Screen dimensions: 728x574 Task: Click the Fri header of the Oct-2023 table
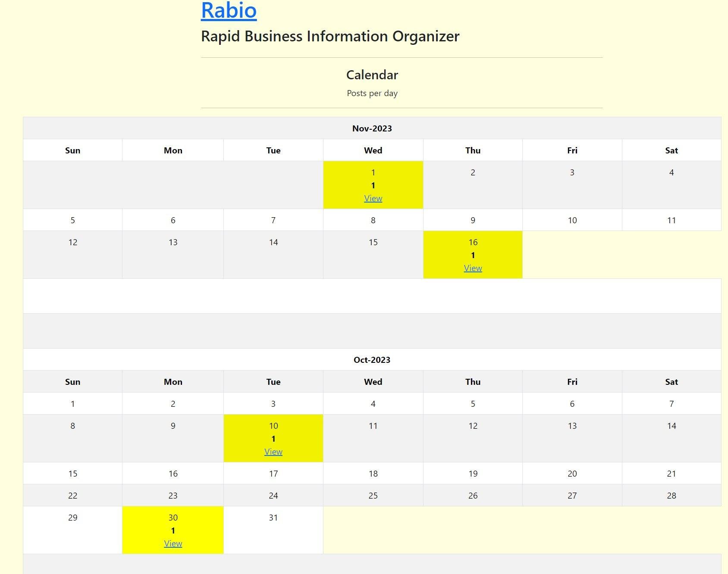tap(572, 382)
